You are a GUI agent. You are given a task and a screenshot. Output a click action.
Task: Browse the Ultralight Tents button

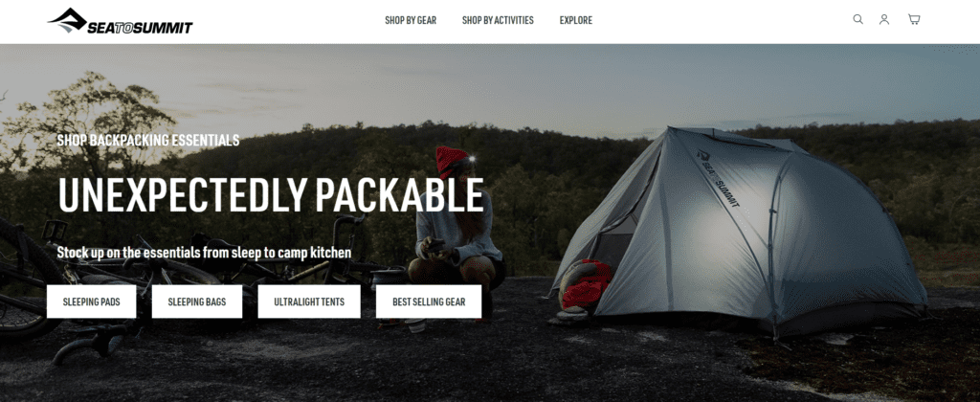tap(309, 301)
